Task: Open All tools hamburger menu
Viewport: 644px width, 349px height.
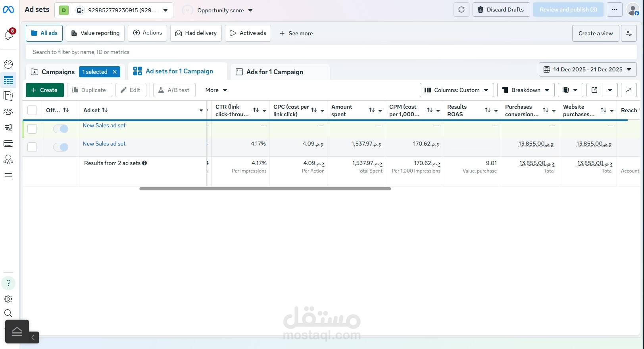Action: pos(8,176)
